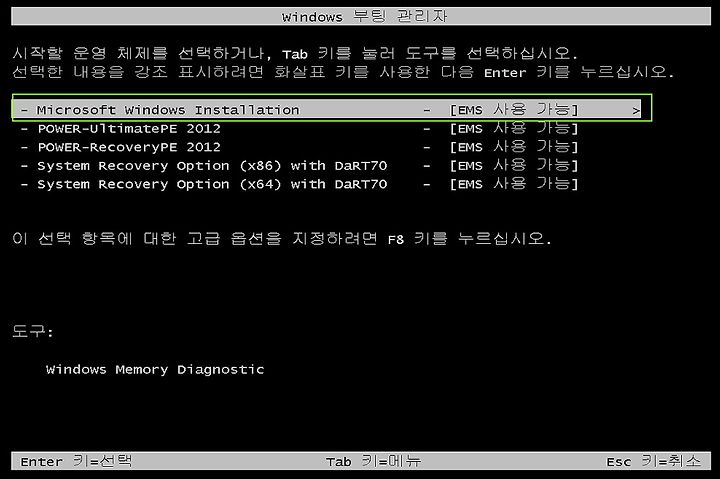Click the 선택한 내용을 강조 instruction line

click(343, 72)
